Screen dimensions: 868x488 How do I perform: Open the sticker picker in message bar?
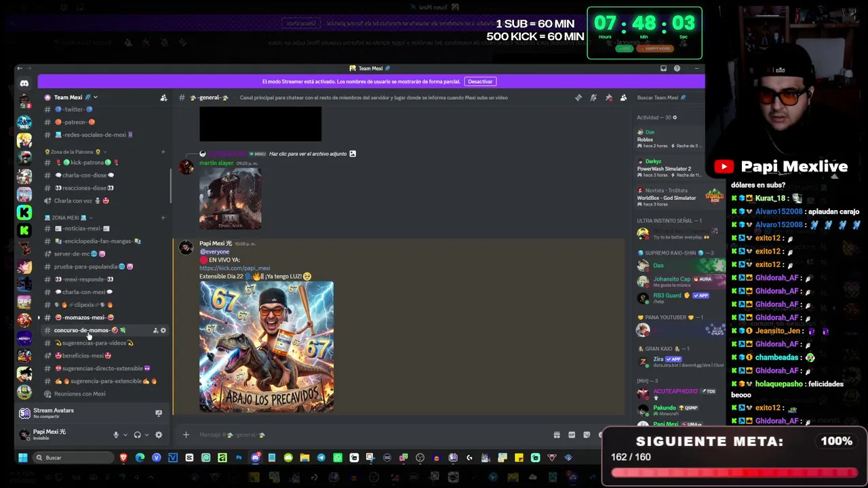[587, 435]
